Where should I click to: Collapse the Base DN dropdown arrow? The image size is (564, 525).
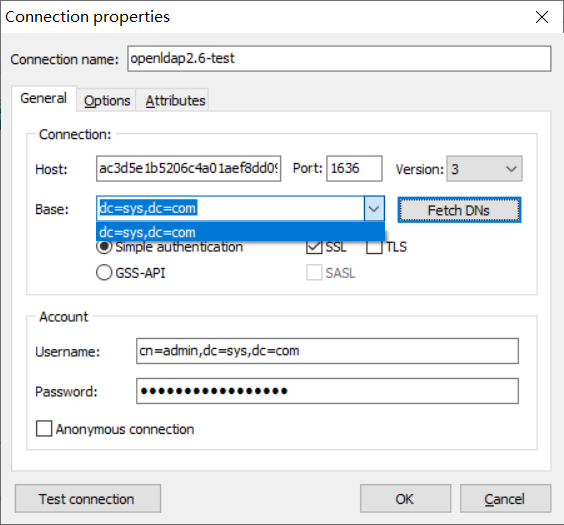click(374, 209)
